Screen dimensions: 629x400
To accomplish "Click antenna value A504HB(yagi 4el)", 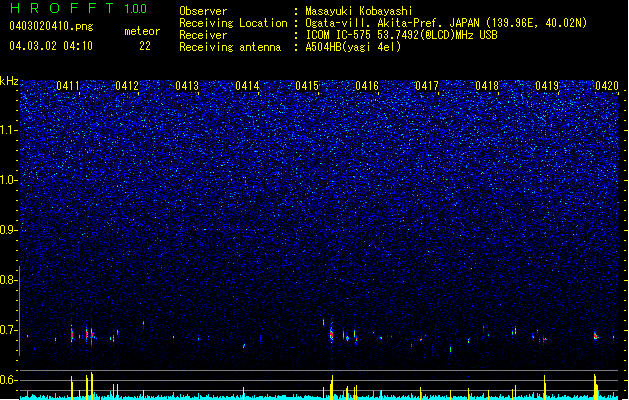I will (353, 47).
